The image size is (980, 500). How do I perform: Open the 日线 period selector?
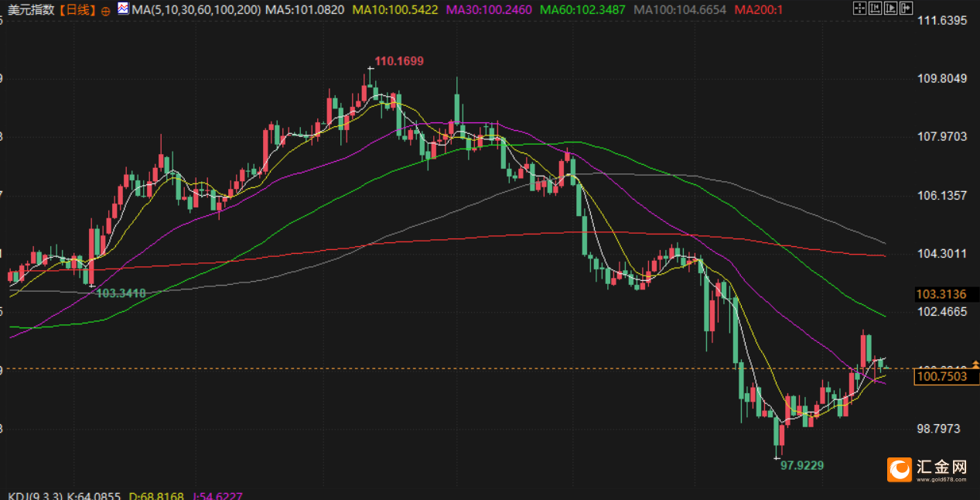coord(77,10)
